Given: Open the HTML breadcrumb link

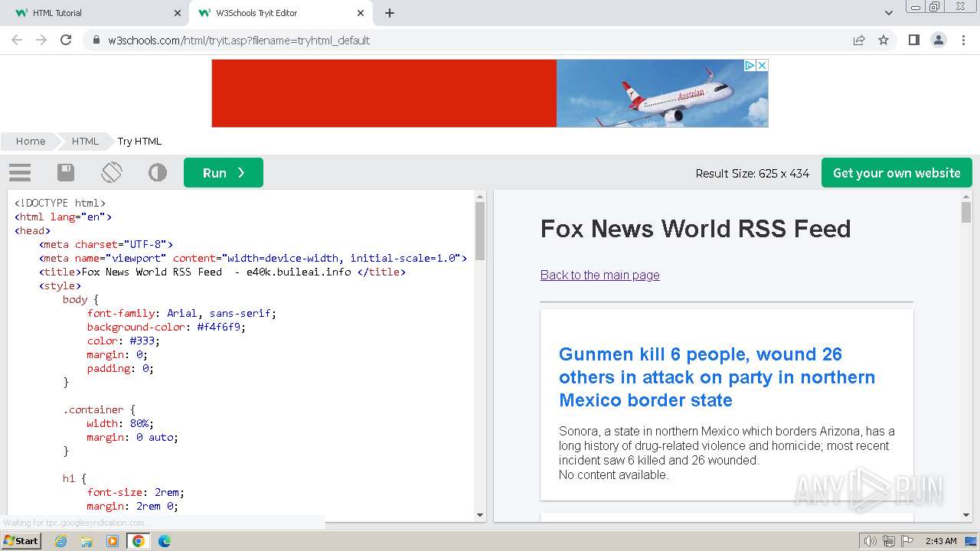Looking at the screenshot, I should pos(85,141).
